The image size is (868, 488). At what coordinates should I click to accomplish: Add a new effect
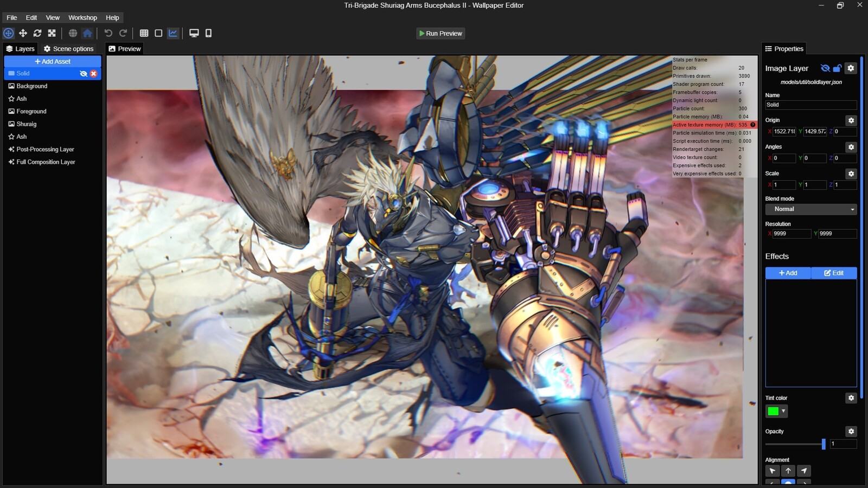click(x=788, y=273)
